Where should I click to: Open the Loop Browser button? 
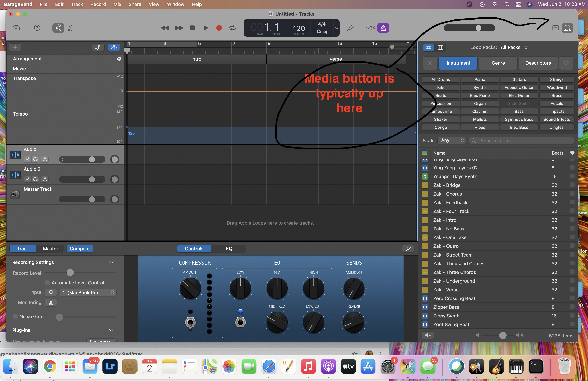coord(567,28)
